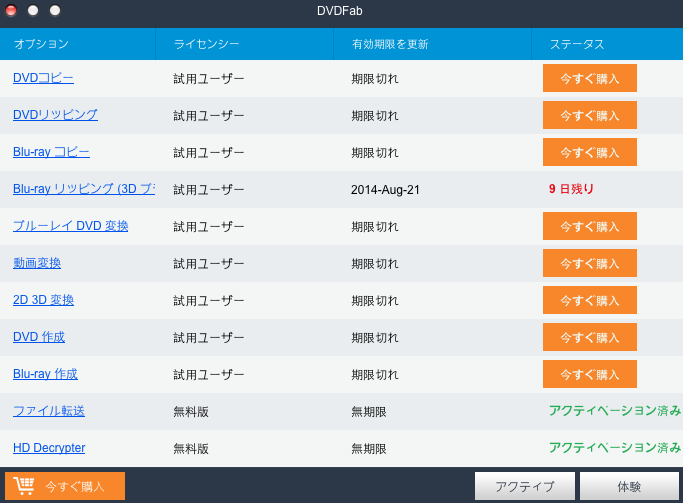The width and height of the screenshot is (683, 503).
Task: Click 今すぐ購入 in the DVD 作成 row
Action: pos(590,338)
